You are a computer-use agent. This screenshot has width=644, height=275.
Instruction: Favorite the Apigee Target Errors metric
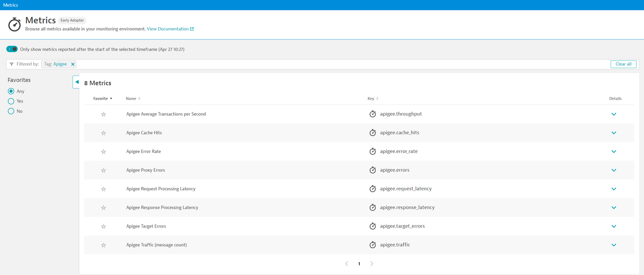click(x=103, y=226)
